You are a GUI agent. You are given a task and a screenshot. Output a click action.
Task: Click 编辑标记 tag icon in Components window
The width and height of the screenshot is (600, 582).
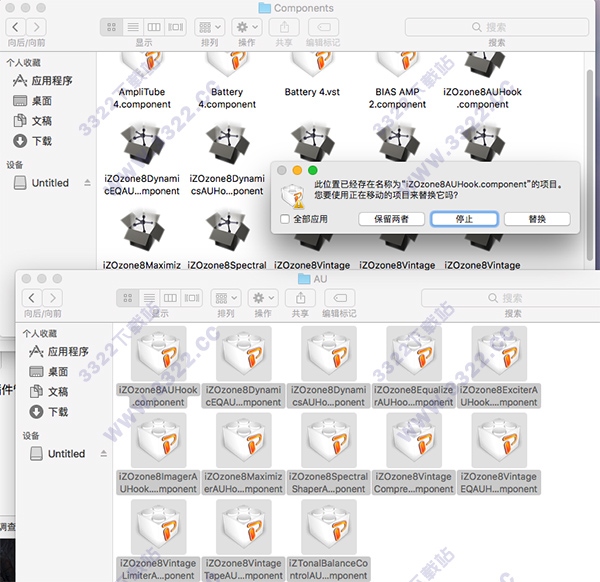[x=323, y=27]
